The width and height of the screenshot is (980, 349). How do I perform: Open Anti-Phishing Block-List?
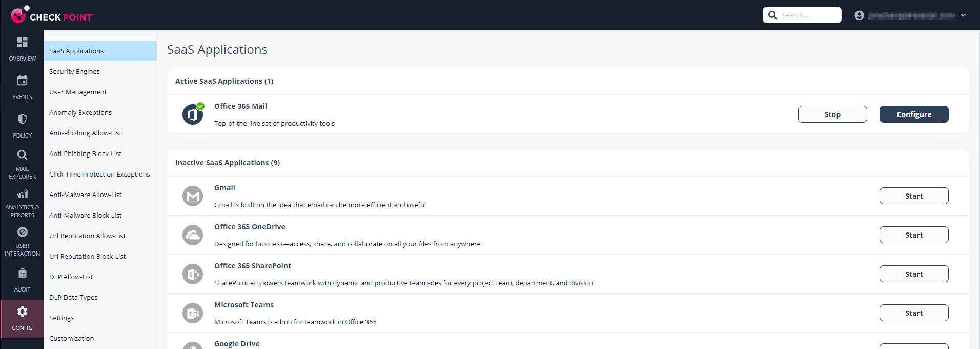100,153
